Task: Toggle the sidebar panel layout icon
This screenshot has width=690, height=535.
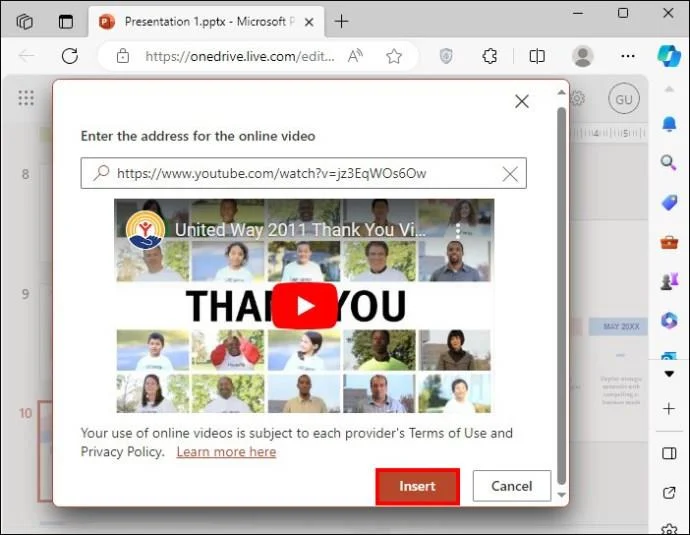Action: pos(669,453)
